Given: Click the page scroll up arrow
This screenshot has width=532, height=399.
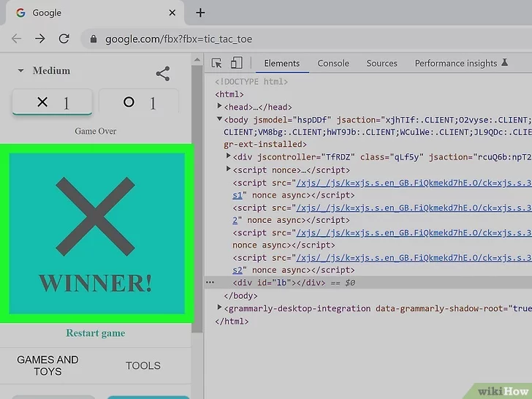Looking at the screenshot, I should 197,60.
